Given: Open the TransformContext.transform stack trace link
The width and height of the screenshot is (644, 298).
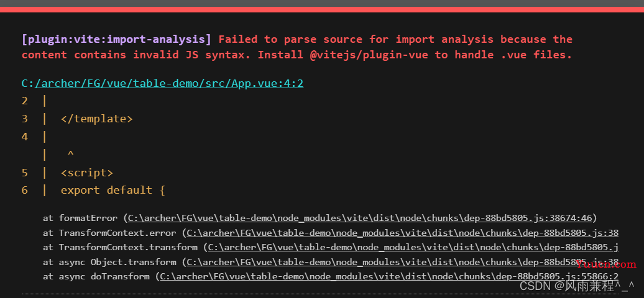Looking at the screenshot, I should pos(413,247).
